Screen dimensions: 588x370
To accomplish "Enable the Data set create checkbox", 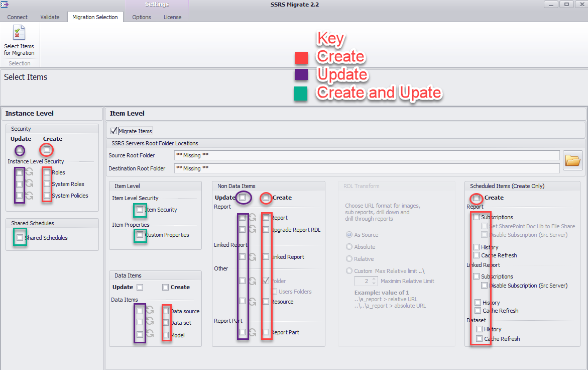I will pyautogui.click(x=166, y=322).
